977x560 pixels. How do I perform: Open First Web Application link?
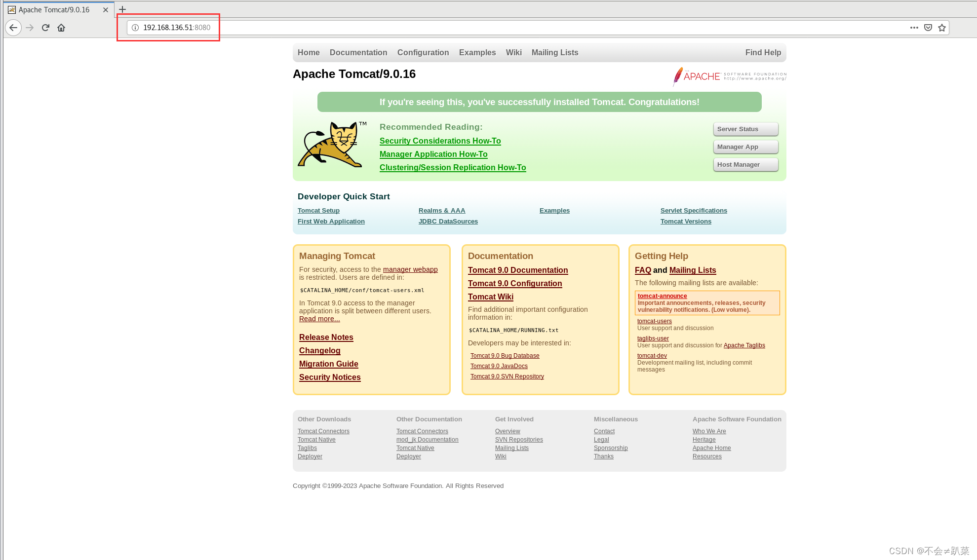pyautogui.click(x=331, y=222)
